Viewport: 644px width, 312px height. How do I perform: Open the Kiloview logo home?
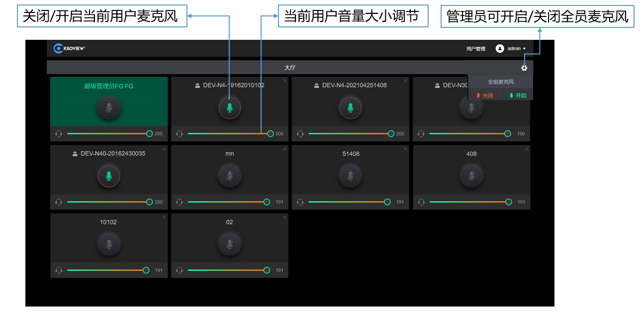point(70,48)
